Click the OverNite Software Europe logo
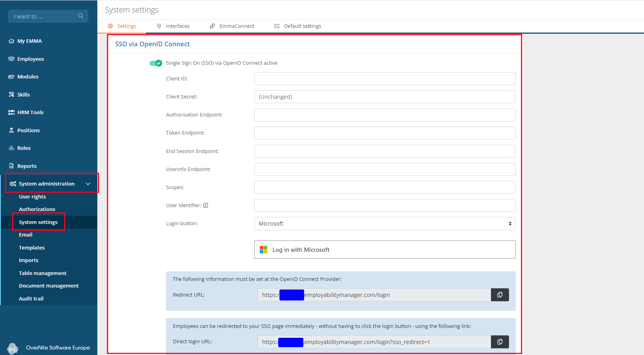644x355 pixels. (x=13, y=348)
